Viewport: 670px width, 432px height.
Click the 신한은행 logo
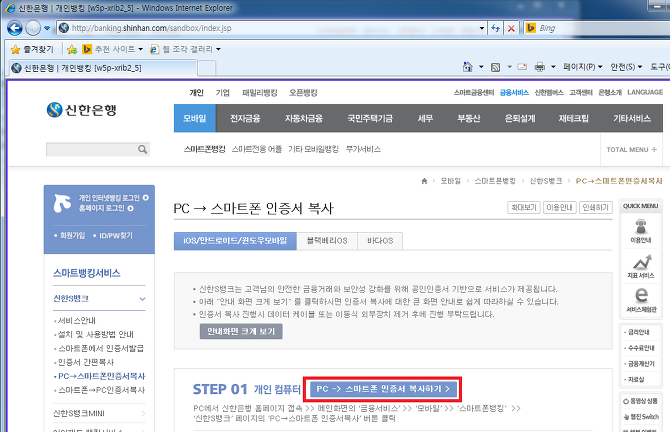tap(82, 110)
